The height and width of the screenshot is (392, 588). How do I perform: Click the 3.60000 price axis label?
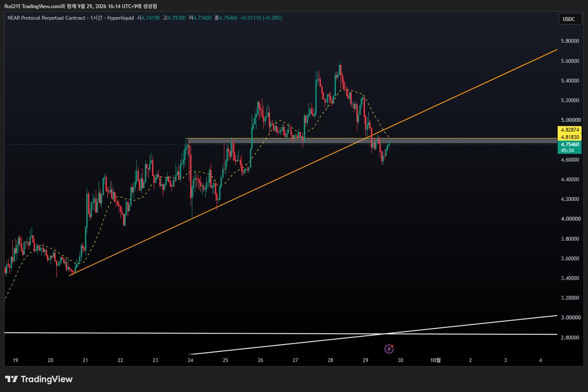click(570, 259)
